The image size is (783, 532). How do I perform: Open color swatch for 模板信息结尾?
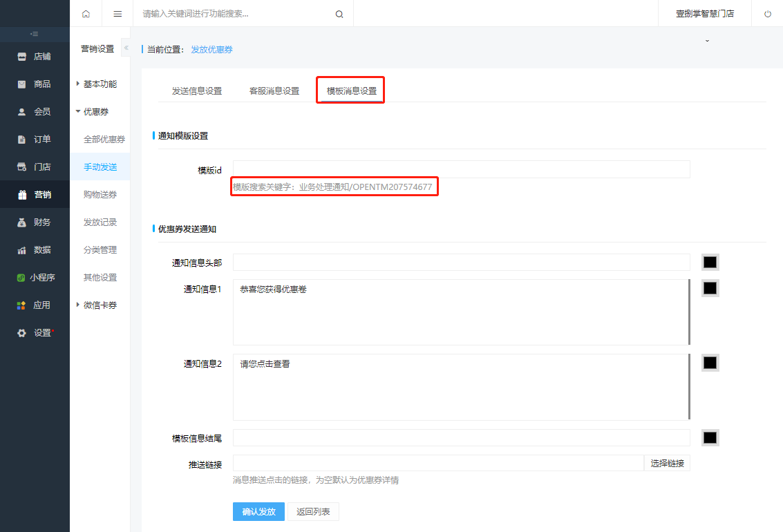710,437
